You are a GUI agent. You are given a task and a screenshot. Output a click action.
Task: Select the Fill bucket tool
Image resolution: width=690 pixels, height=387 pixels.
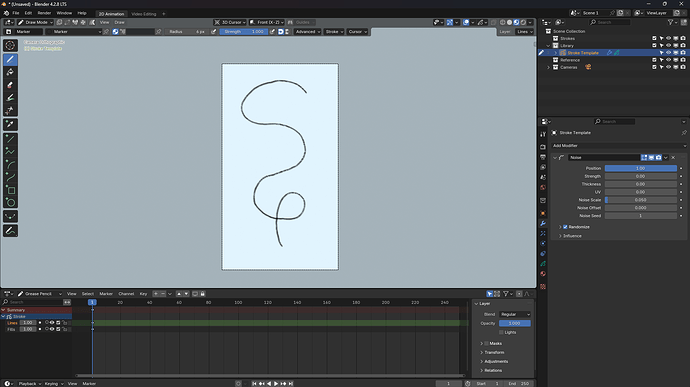[10, 72]
